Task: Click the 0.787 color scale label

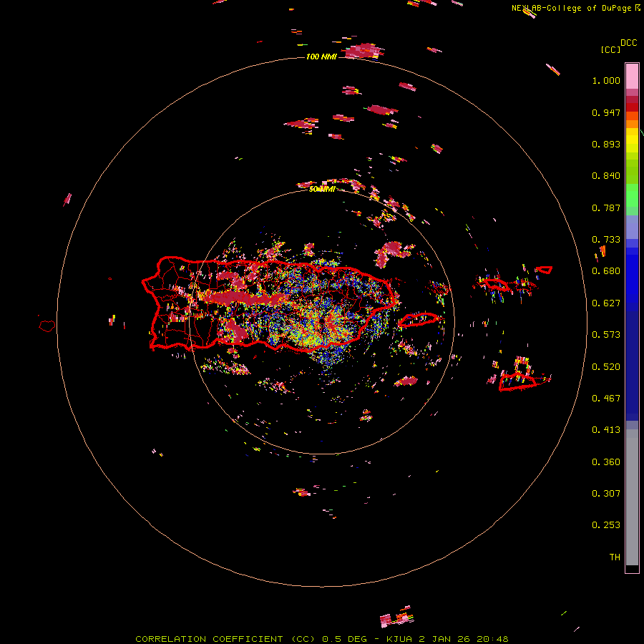Action: (x=606, y=208)
